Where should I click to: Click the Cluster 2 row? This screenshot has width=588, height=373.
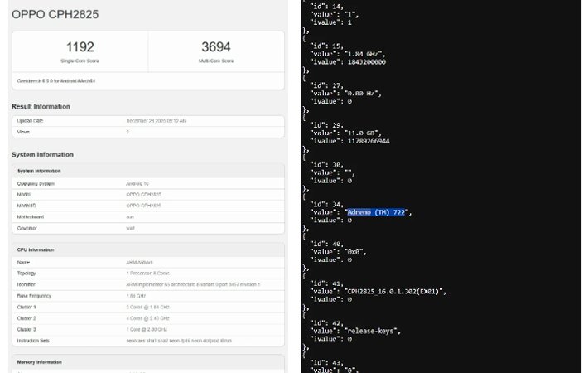[x=147, y=317]
